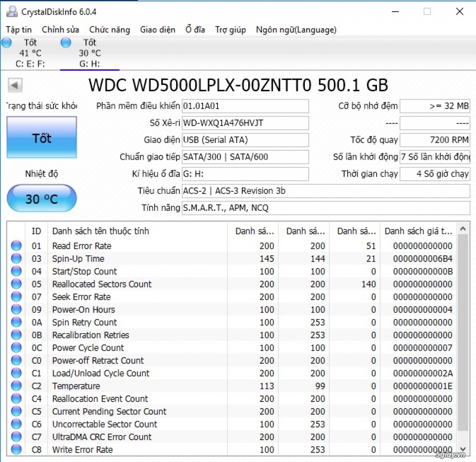This screenshot has height=462, width=476.
Task: Click the status circle next to UltraDMA CRC Error Count
Action: [x=16, y=437]
